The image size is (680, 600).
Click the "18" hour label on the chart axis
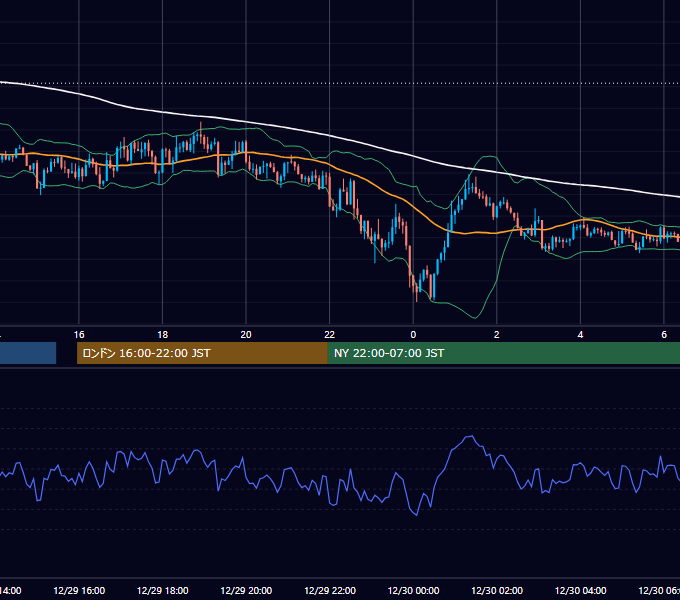click(x=162, y=334)
